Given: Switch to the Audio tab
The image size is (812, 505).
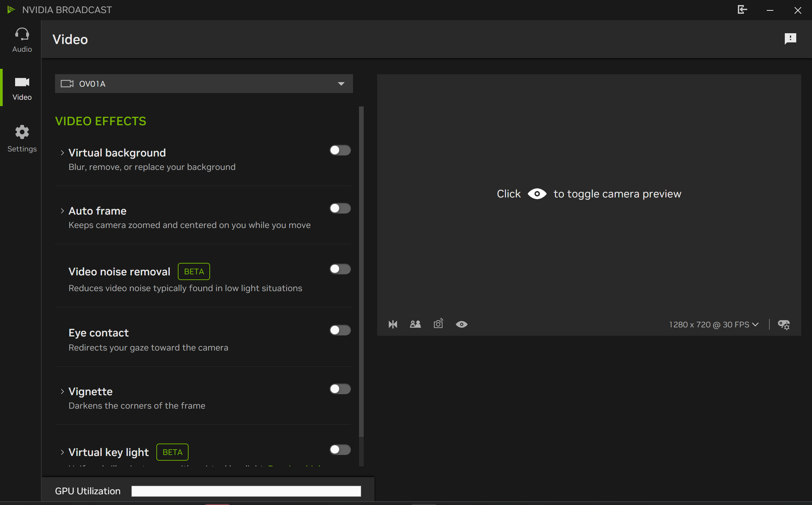Looking at the screenshot, I should tap(22, 40).
